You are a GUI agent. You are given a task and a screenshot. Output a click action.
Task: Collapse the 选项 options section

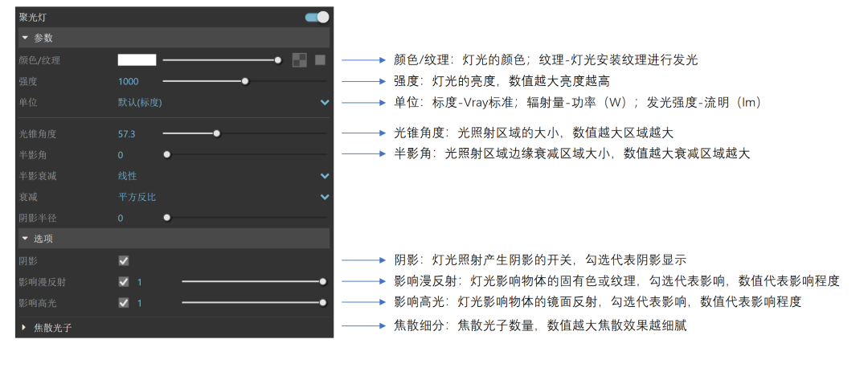click(25, 239)
